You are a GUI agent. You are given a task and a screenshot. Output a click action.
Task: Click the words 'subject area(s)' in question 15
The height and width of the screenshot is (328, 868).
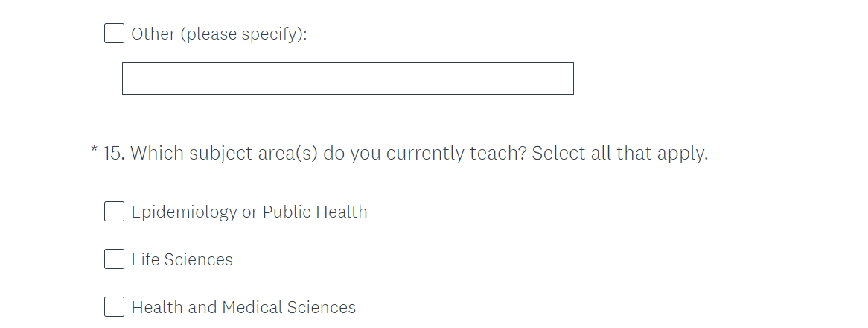[253, 154]
